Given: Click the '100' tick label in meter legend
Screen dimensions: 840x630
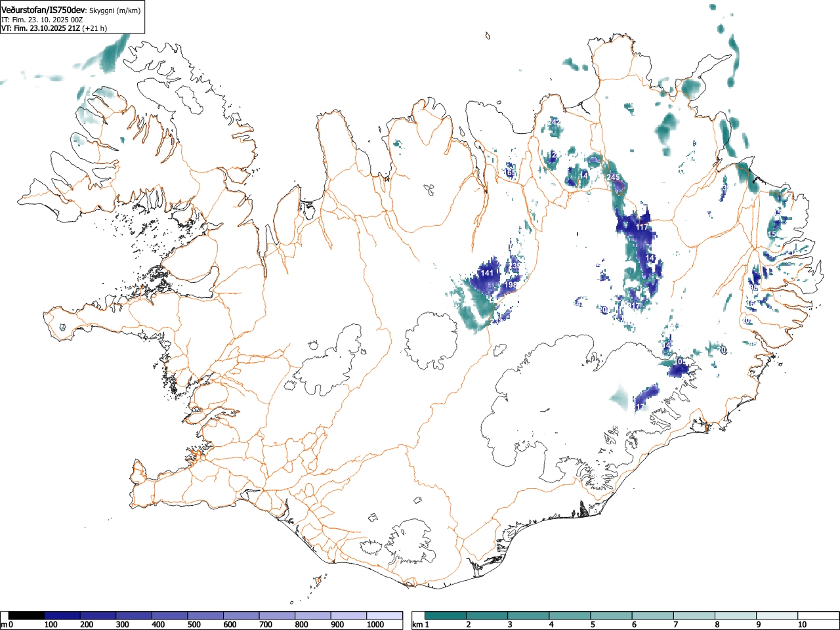Looking at the screenshot, I should click(x=51, y=625).
